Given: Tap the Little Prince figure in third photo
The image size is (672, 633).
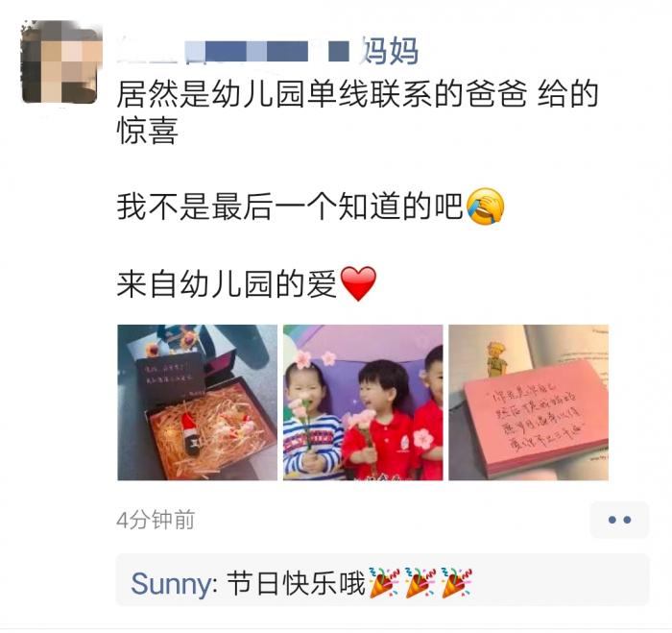Looking at the screenshot, I should [497, 360].
